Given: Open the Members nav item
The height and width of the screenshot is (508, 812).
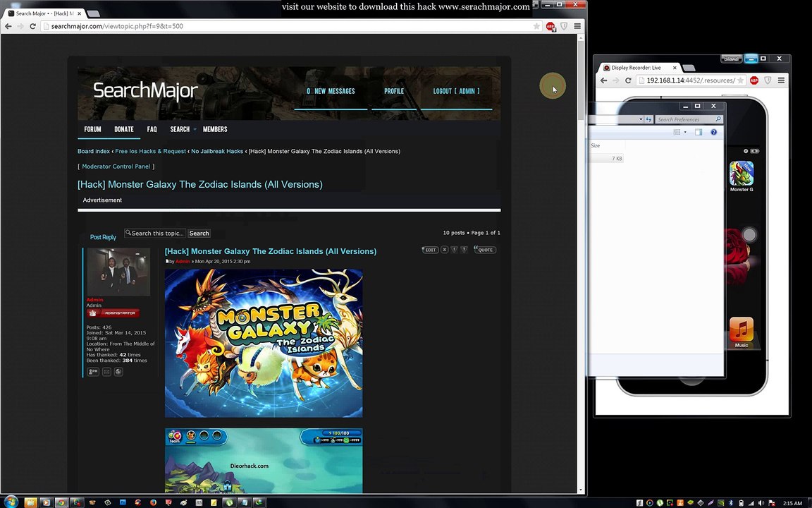Looking at the screenshot, I should pyautogui.click(x=215, y=129).
